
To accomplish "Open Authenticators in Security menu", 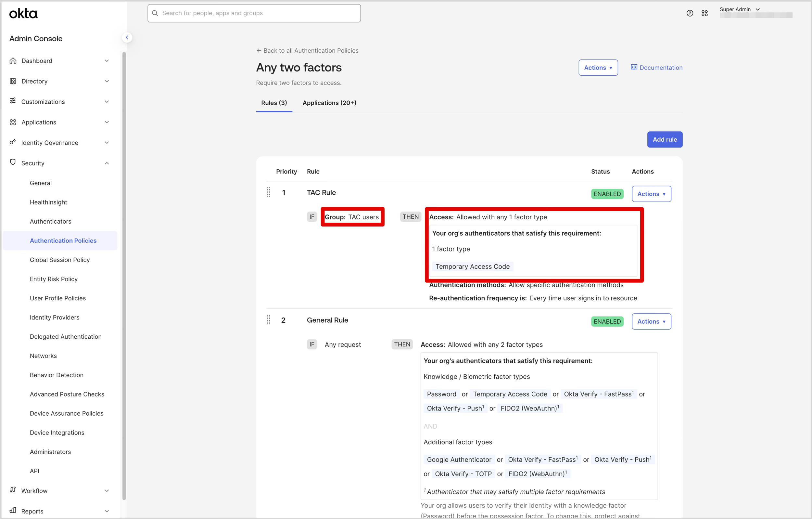I will coord(51,221).
